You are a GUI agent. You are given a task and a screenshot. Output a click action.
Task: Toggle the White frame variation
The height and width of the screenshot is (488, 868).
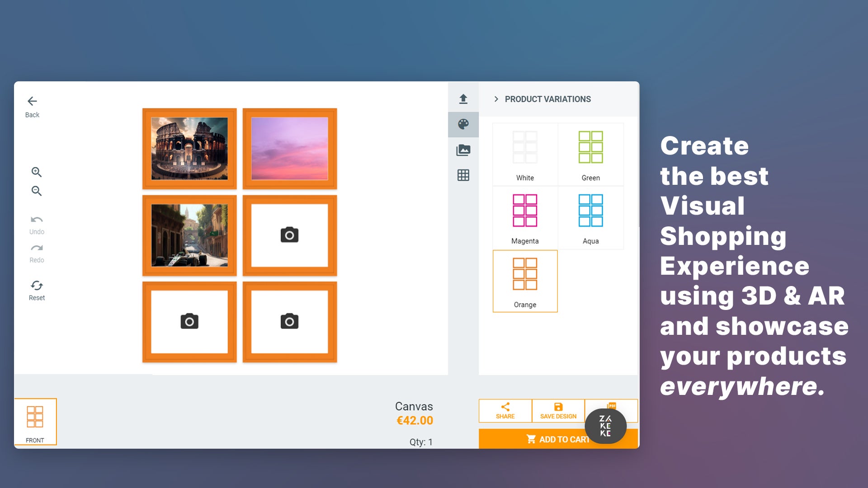pyautogui.click(x=524, y=154)
